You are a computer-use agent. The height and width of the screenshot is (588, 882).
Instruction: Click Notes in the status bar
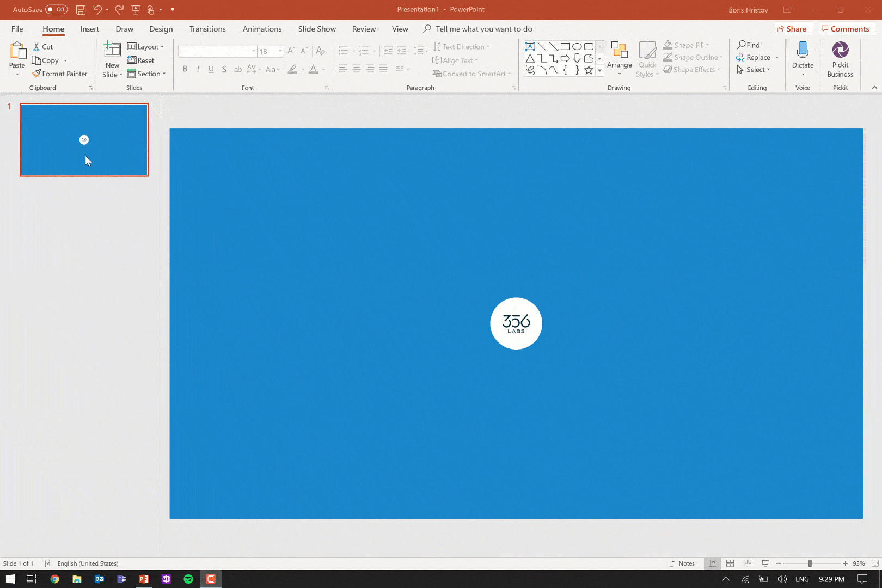pyautogui.click(x=682, y=563)
